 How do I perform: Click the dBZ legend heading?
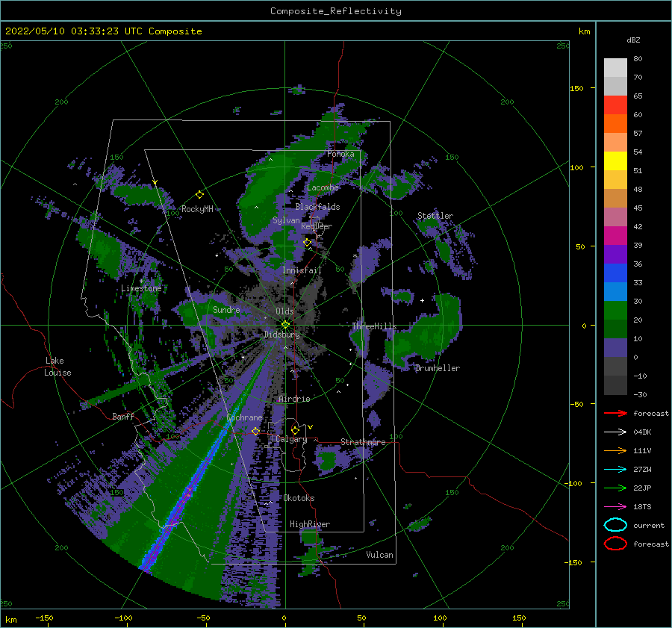[633, 40]
